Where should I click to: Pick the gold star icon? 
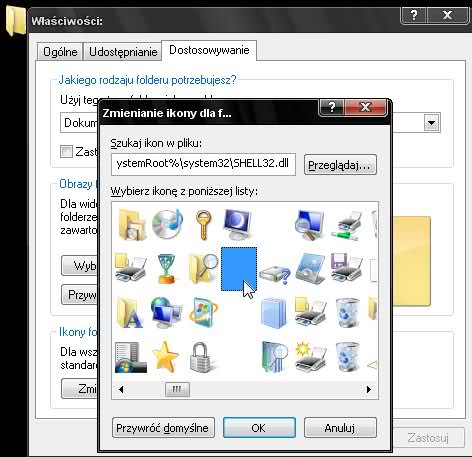click(165, 356)
